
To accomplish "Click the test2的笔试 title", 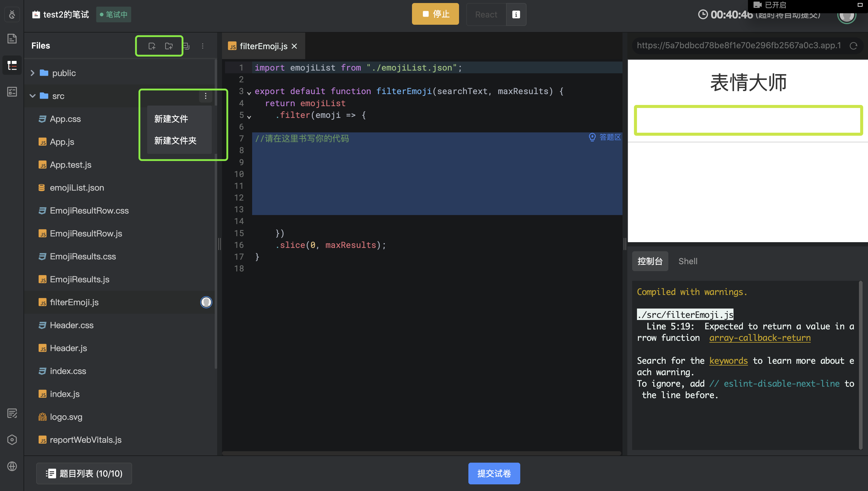I will pyautogui.click(x=66, y=14).
